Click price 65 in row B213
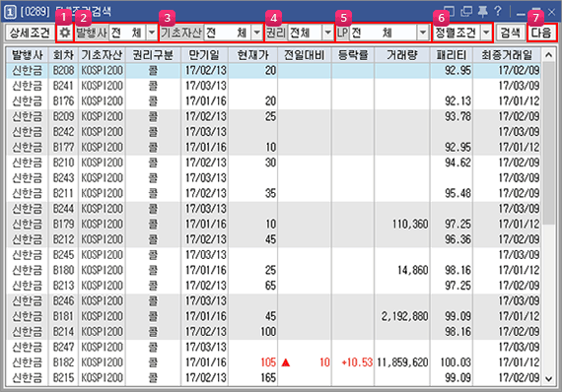Screen dimensions: 562x392 tap(270, 286)
